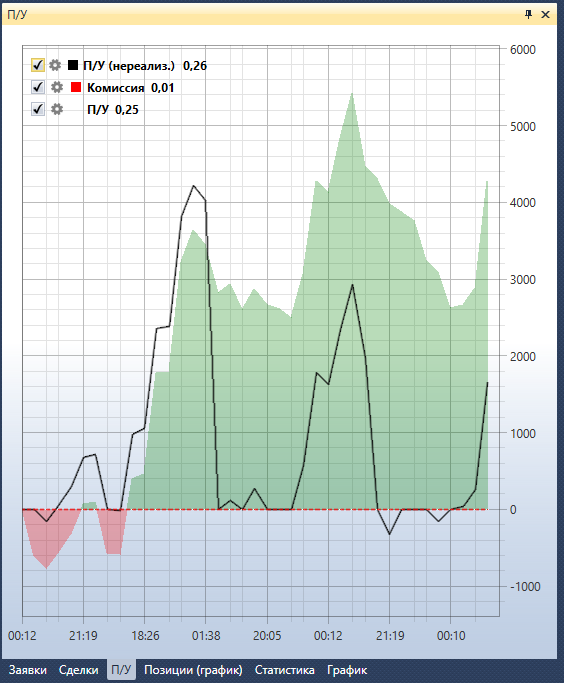The height and width of the screenshot is (683, 564).
Task: Click the red Комиссия color swatch
Action: coord(76,87)
